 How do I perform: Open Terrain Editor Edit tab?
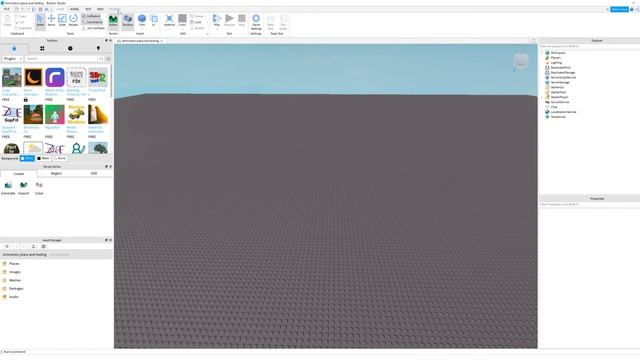click(94, 173)
